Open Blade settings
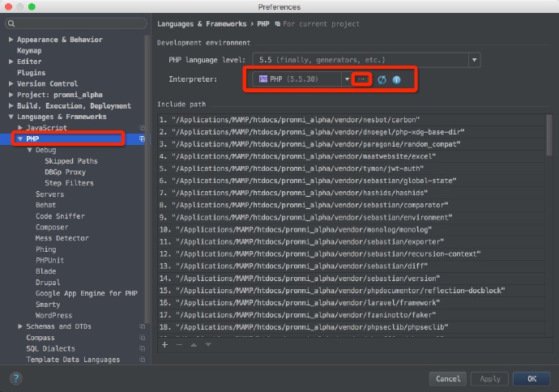This screenshot has width=559, height=392. click(45, 271)
